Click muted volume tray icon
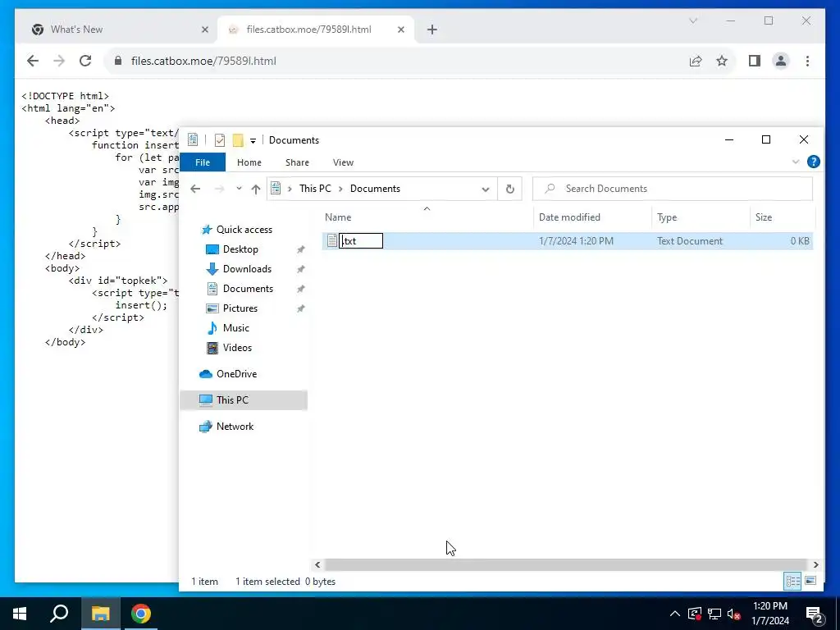Screen dimensions: 840x630 tap(734, 614)
